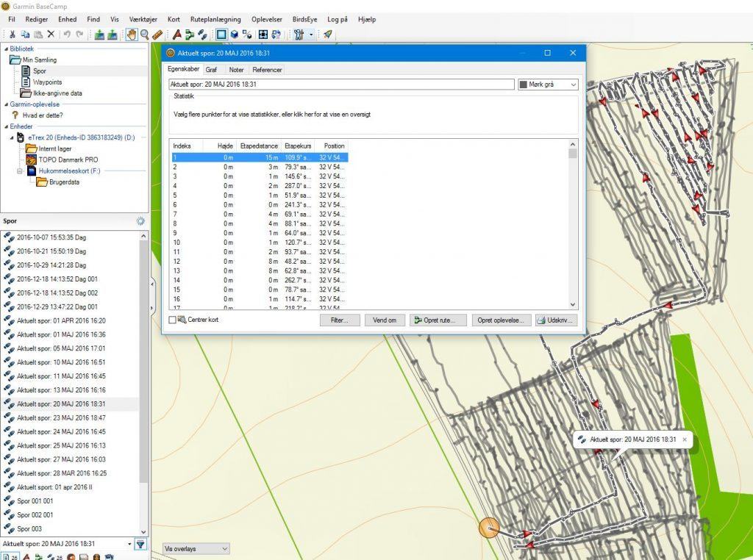Select track 'Spor 003' in the list
This screenshot has width=753, height=560.
29,529
